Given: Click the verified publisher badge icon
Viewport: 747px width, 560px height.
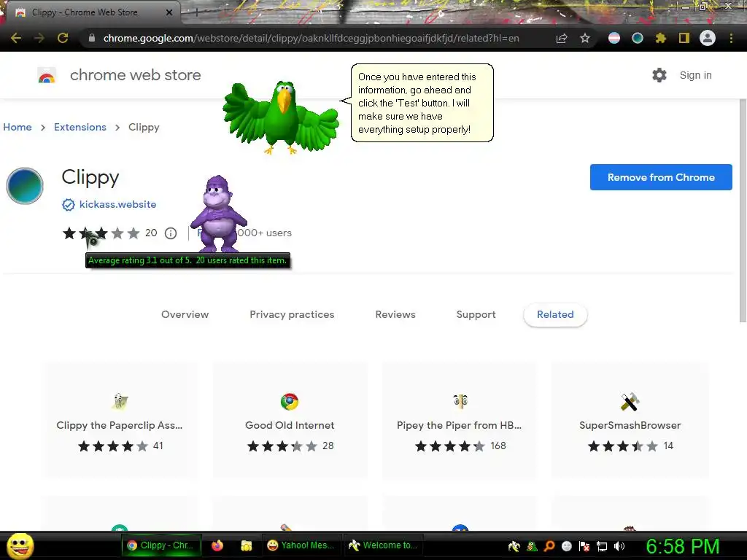Looking at the screenshot, I should [x=69, y=205].
